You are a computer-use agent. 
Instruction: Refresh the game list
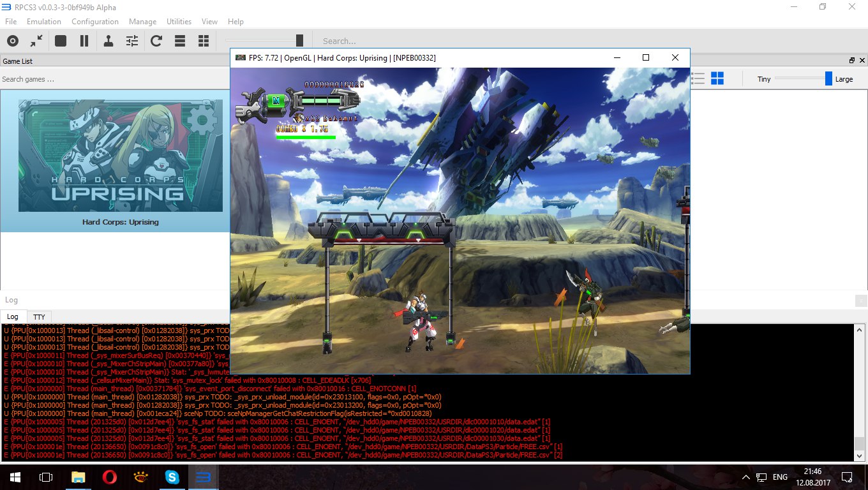(156, 41)
